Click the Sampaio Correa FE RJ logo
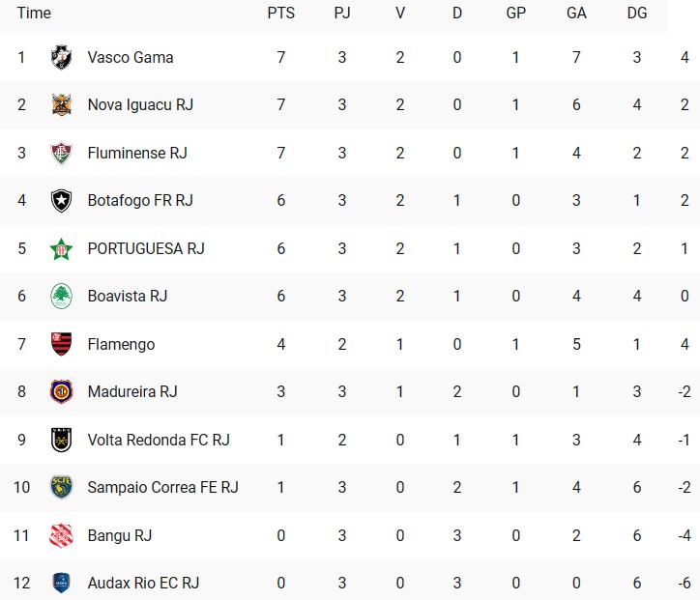 (x=61, y=487)
